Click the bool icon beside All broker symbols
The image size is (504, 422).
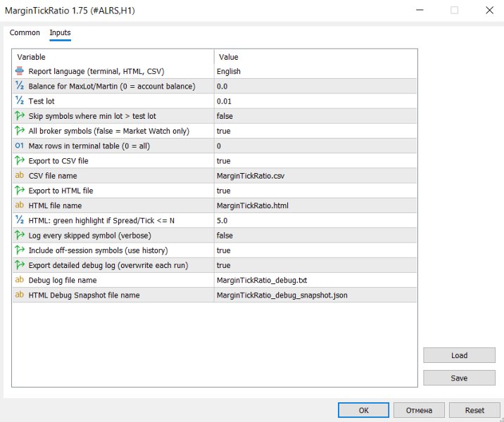pyautogui.click(x=20, y=131)
